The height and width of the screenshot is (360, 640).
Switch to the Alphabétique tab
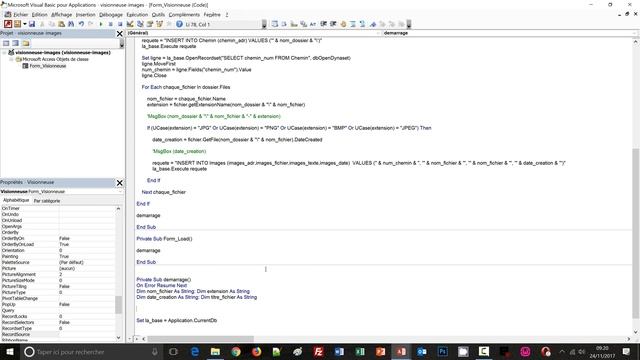click(16, 200)
